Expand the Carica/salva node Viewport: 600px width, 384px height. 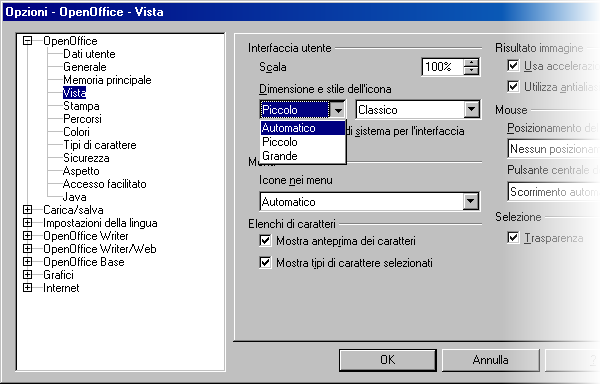tap(27, 209)
